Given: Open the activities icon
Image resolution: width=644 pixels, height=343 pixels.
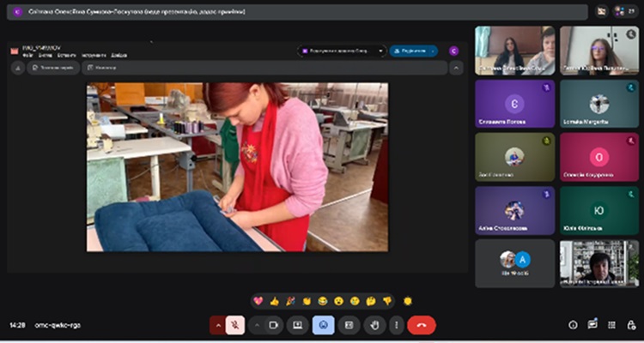Looking at the screenshot, I should (611, 325).
